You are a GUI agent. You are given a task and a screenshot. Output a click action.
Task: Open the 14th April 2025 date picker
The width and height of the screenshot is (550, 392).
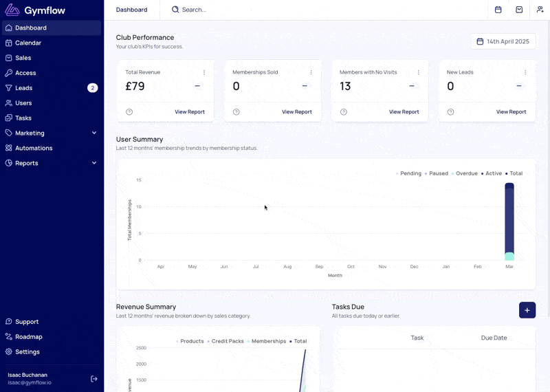[x=503, y=41]
